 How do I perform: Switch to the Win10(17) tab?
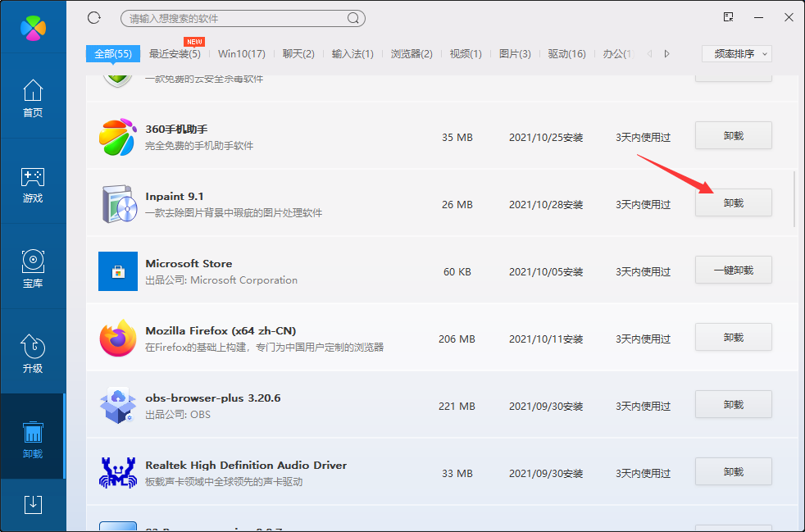pyautogui.click(x=242, y=54)
